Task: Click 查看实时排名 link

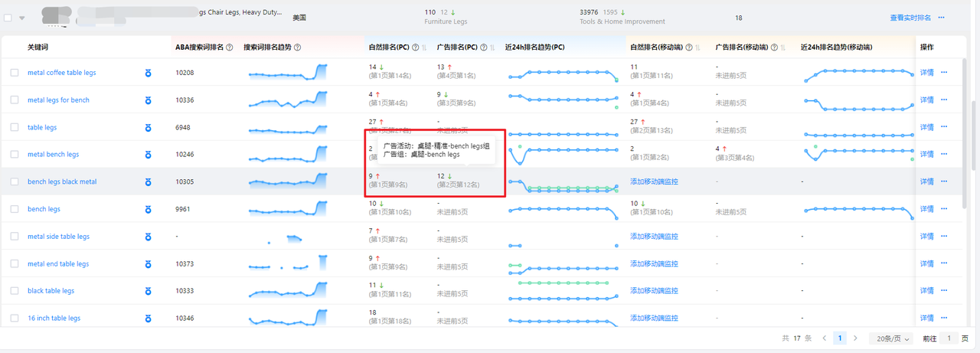Action: pos(910,18)
